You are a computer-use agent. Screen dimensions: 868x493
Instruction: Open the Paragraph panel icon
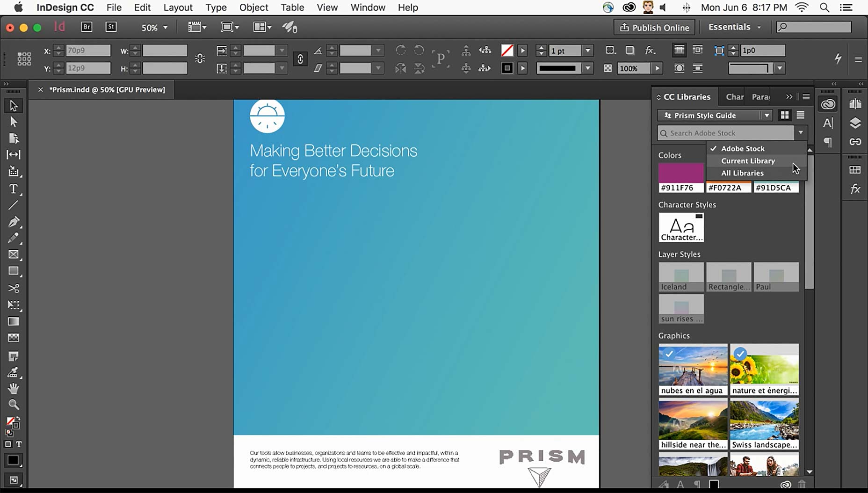coord(828,142)
